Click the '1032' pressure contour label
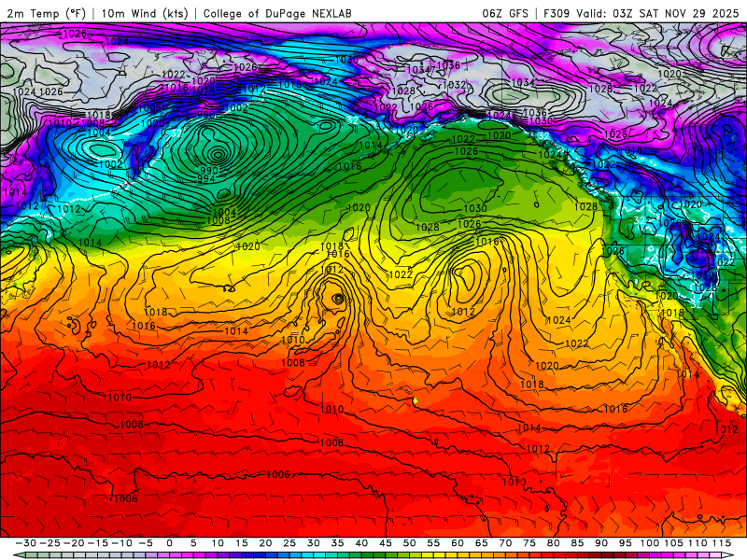The image size is (747, 560). click(454, 85)
